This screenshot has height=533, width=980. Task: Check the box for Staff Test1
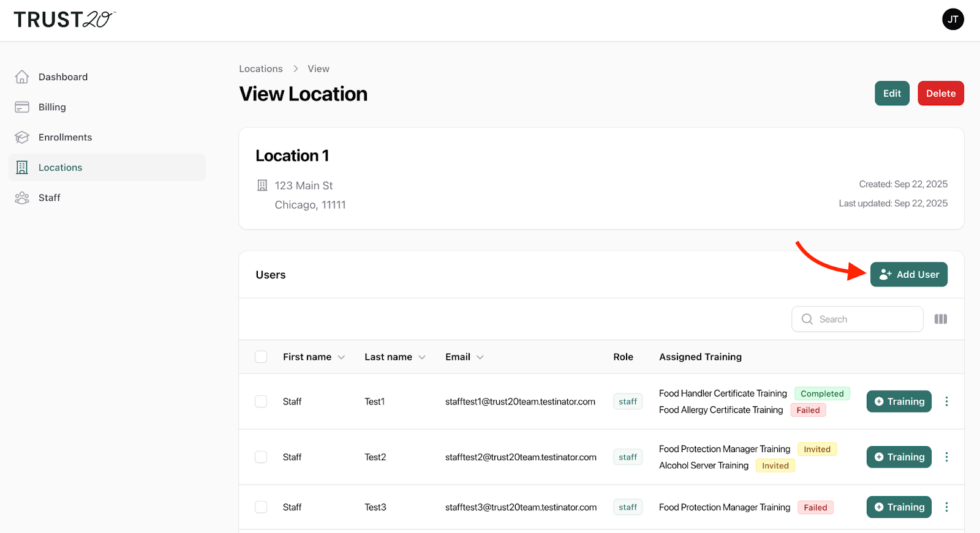click(261, 401)
